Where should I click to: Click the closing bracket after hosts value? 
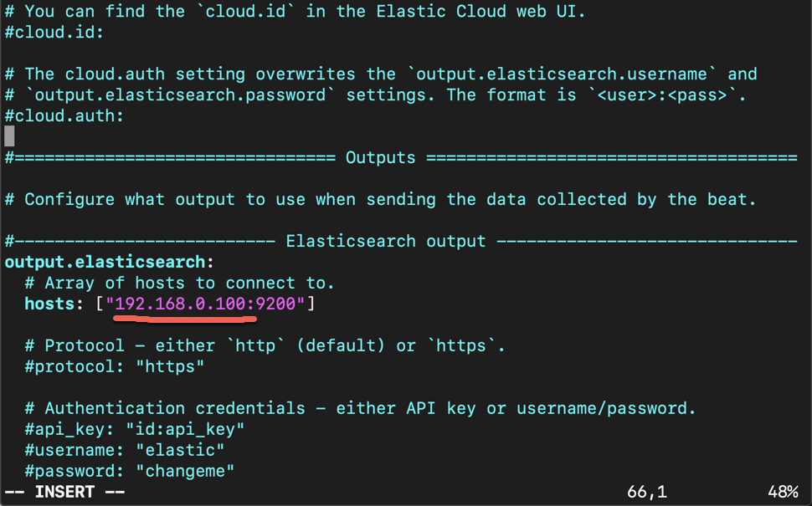click(311, 304)
